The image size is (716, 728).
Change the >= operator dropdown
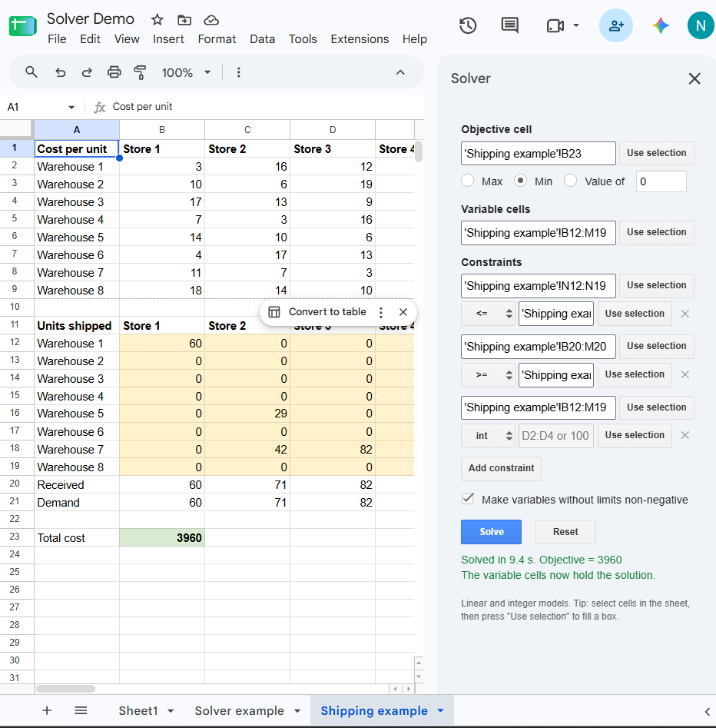(x=488, y=374)
